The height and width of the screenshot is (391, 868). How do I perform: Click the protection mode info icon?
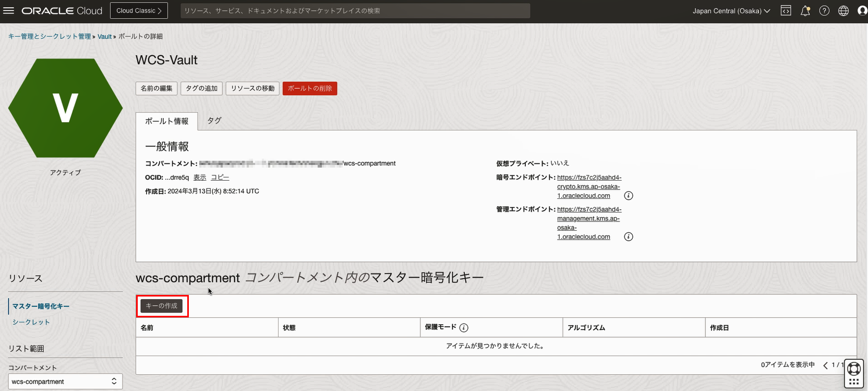click(x=464, y=328)
